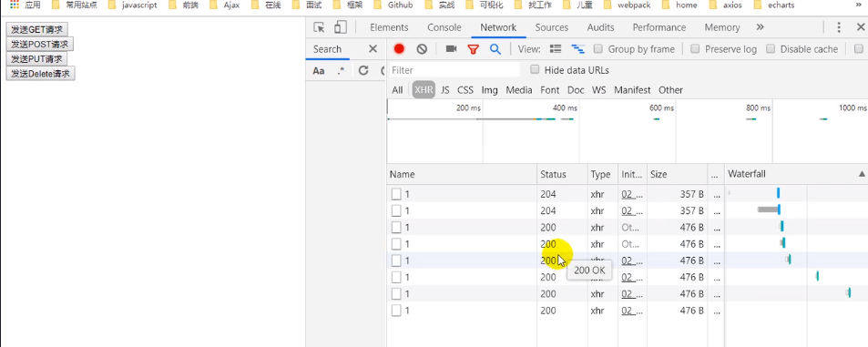Click the 发送POST请求 button
This screenshot has width=868, height=347.
[40, 45]
